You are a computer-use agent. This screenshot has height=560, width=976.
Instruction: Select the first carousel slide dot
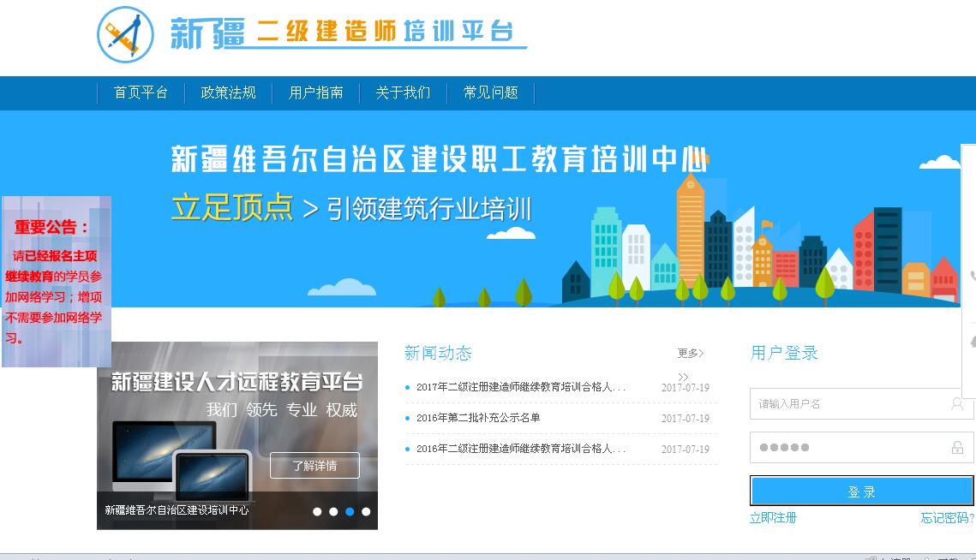click(x=317, y=511)
